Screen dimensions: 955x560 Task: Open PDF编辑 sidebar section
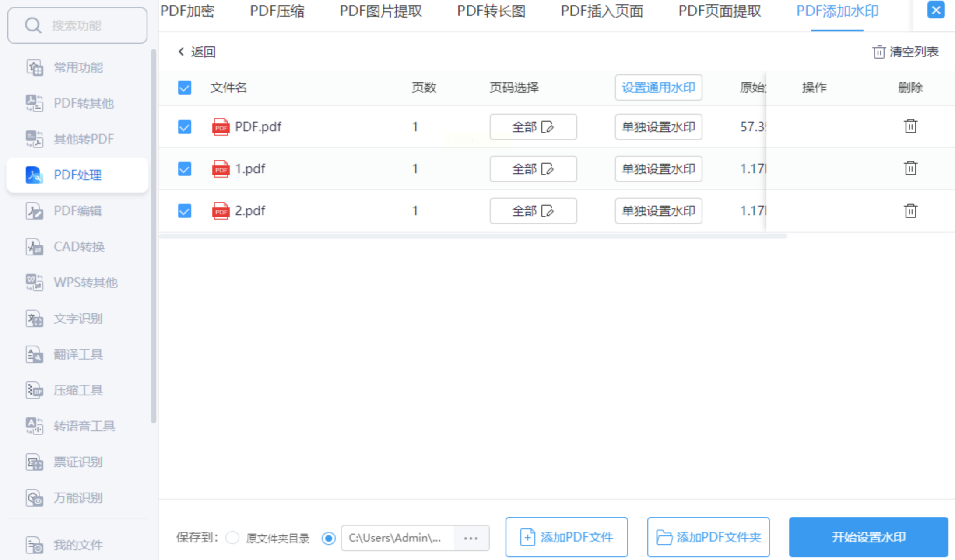click(x=77, y=211)
